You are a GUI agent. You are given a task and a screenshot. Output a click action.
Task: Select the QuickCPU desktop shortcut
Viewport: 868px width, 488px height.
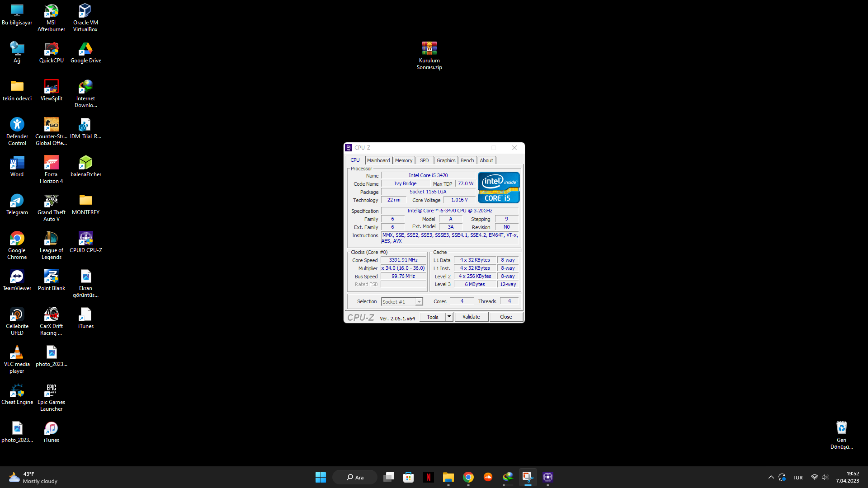point(51,50)
